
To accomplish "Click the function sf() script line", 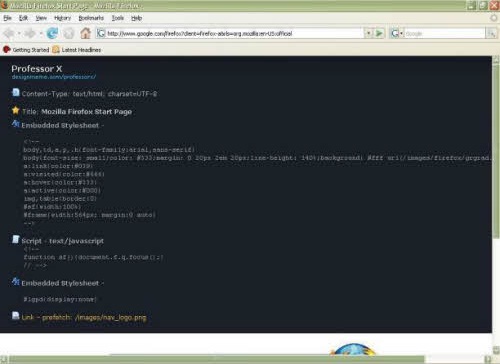I will click(x=93, y=257).
